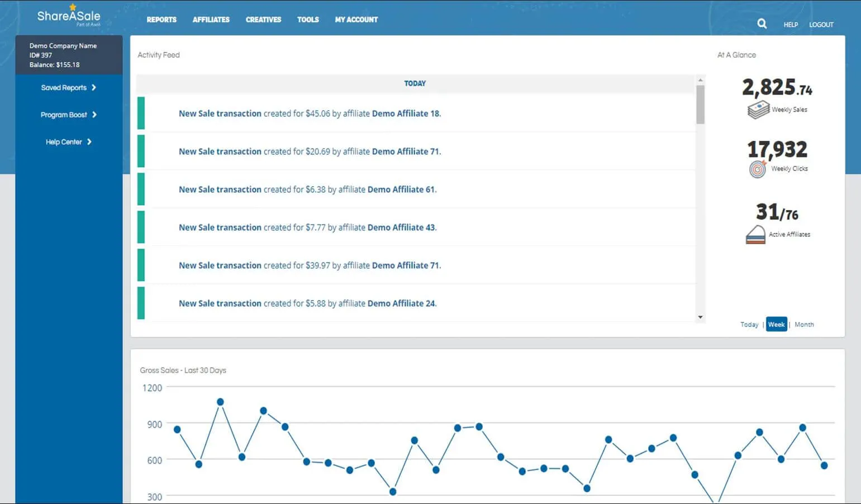The image size is (861, 504).
Task: Click the Weekly Sales money icon
Action: (x=758, y=110)
